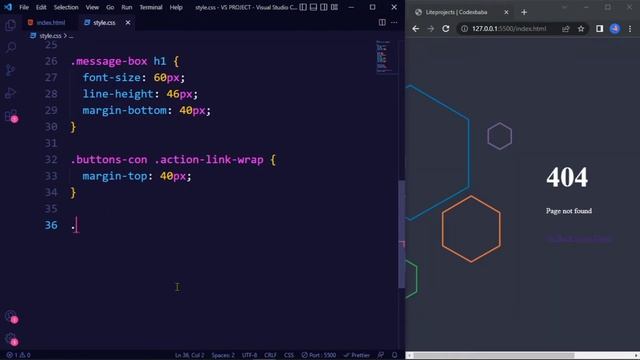Change Spaces: 2 indentation setting
The image size is (640, 360).
click(223, 355)
